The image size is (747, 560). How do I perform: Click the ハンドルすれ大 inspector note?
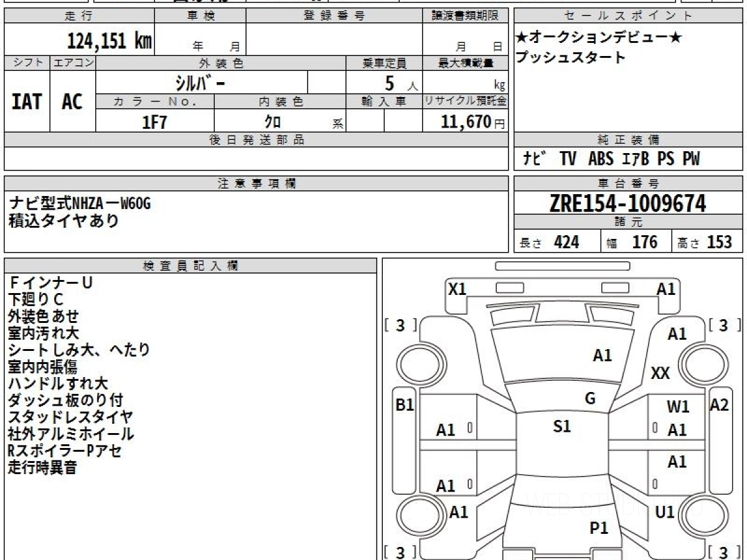click(59, 384)
